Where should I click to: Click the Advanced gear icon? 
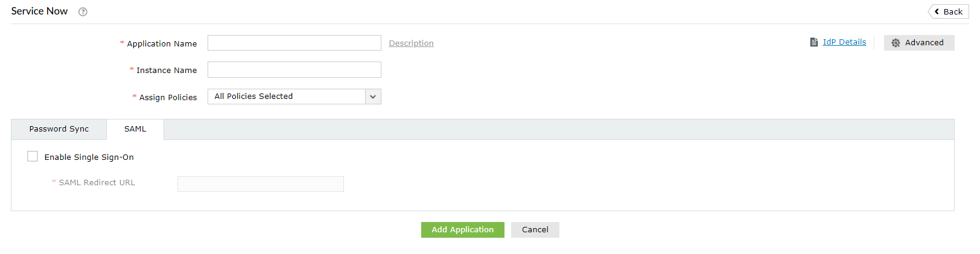pos(896,43)
